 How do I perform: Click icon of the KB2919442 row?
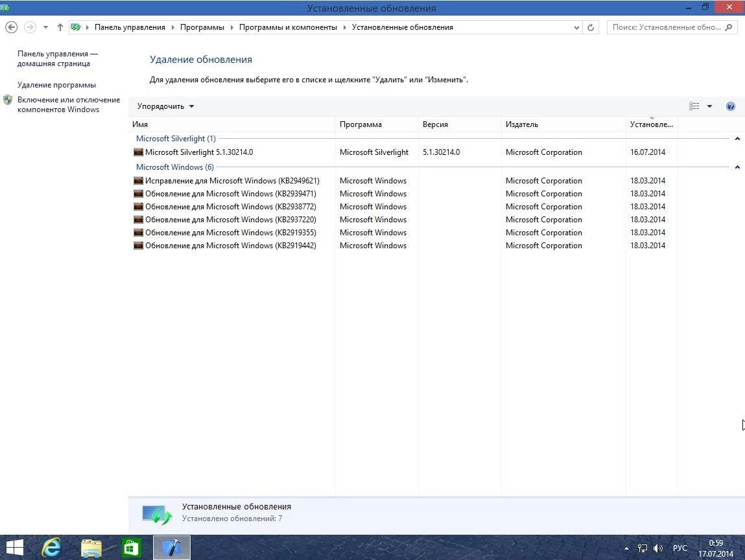pos(138,246)
